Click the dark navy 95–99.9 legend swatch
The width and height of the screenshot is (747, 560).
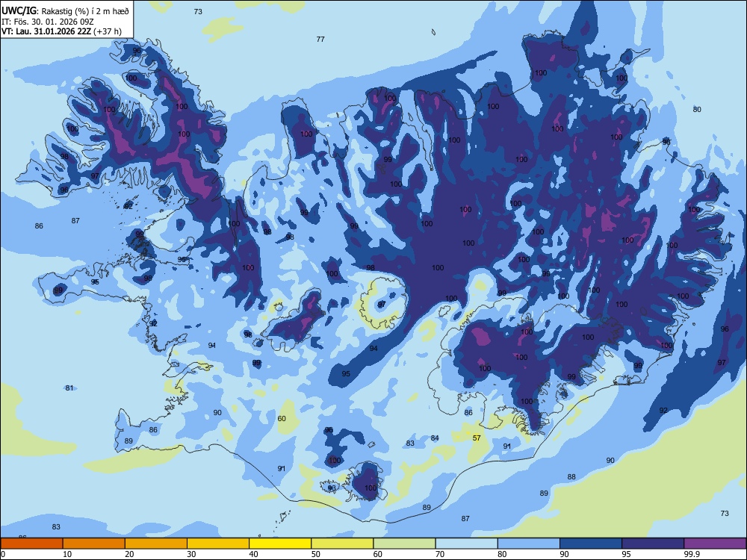(x=653, y=544)
